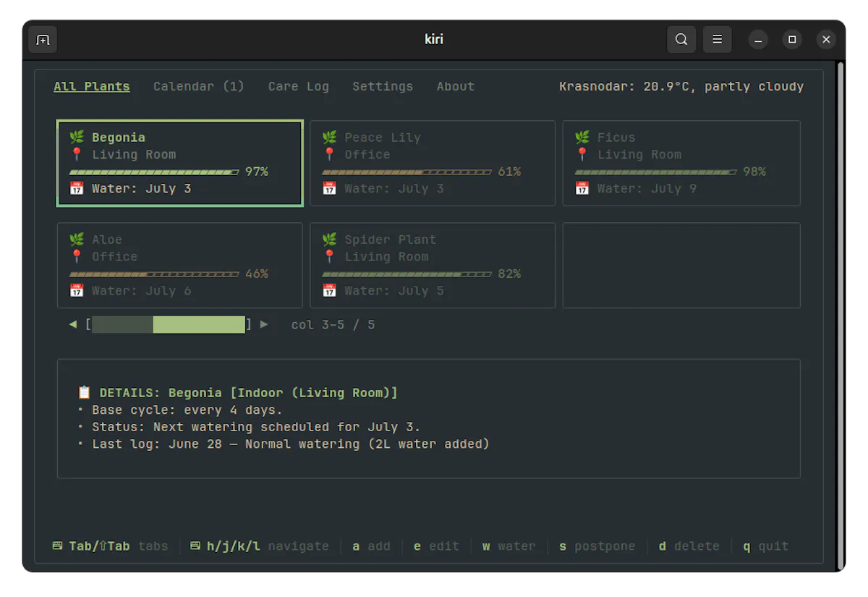Switch to the Calendar (1) tab

[x=199, y=86]
